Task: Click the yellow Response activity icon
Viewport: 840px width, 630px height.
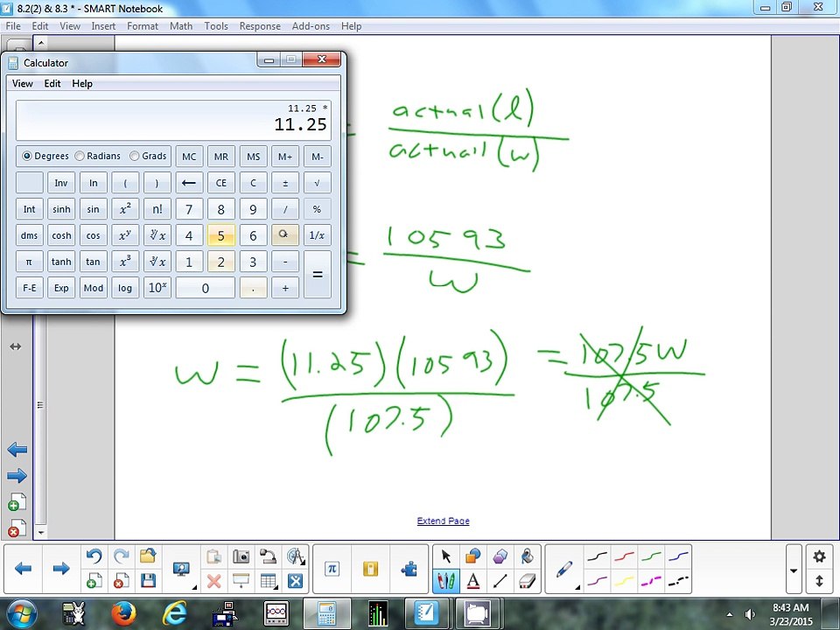Action: point(371,569)
